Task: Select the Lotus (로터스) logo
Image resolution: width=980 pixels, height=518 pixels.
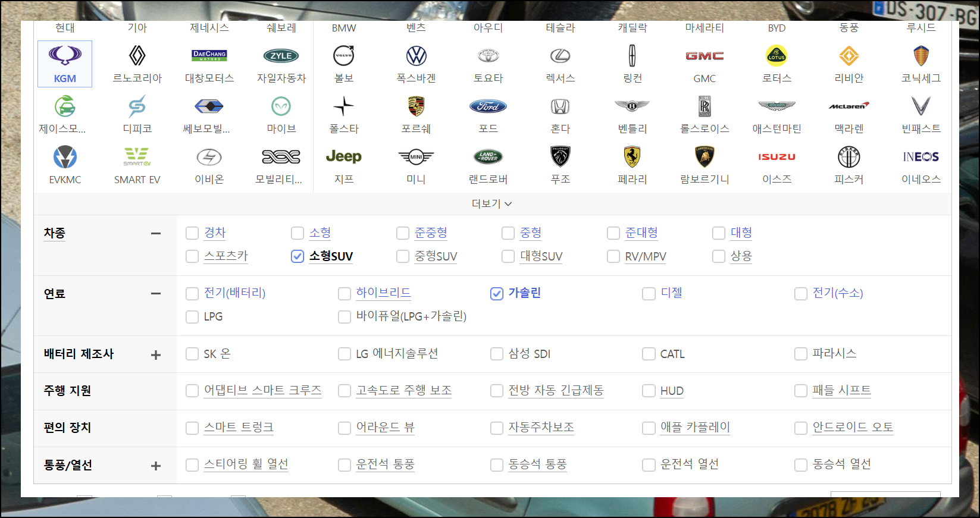Action: (x=777, y=56)
